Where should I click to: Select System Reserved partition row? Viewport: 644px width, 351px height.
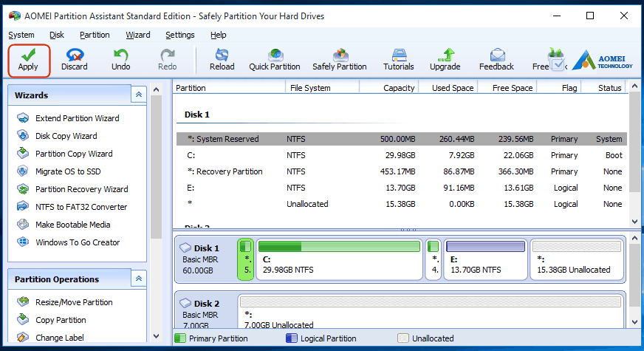coord(402,139)
